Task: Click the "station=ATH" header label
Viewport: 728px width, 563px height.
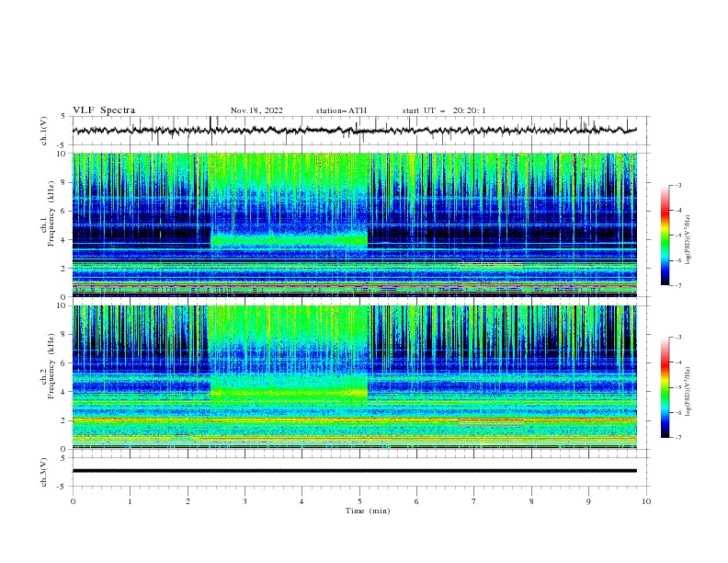Action: tap(341, 110)
